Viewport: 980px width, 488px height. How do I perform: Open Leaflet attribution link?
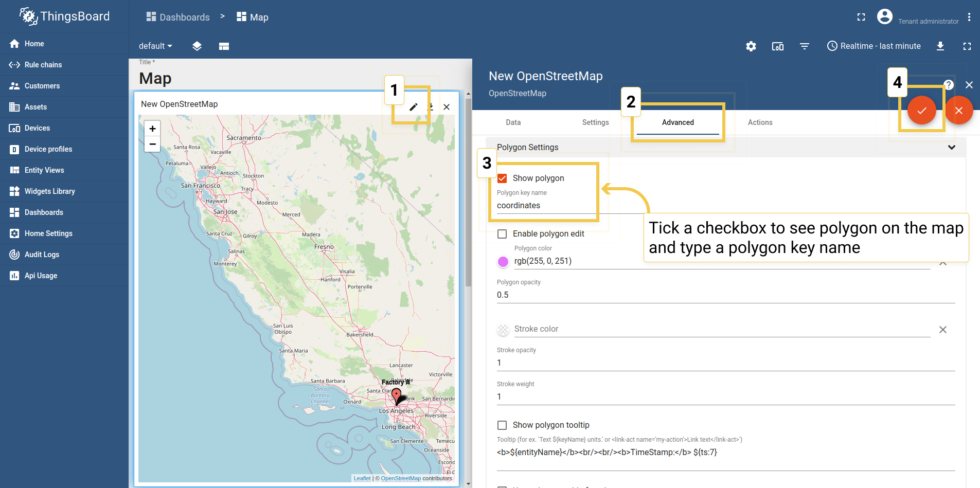(362, 478)
